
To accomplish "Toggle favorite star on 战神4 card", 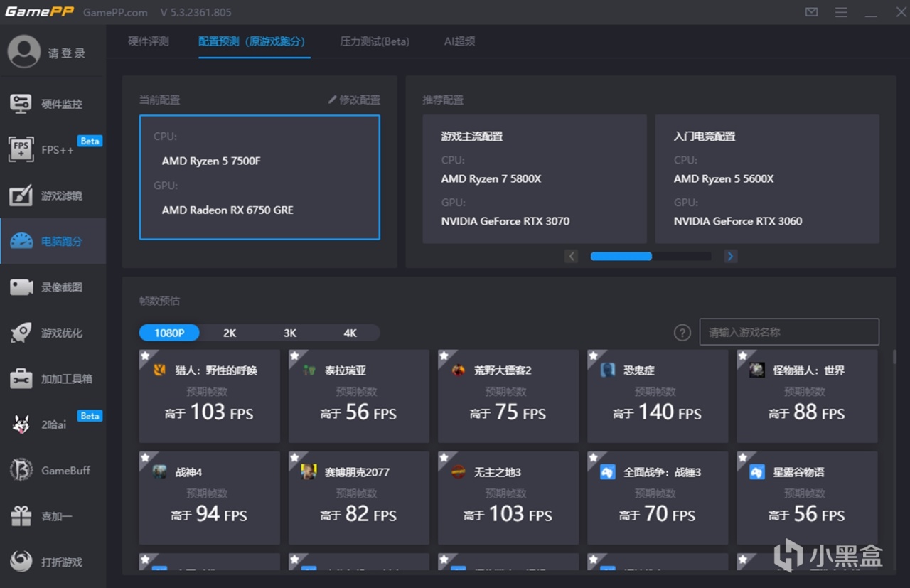I will (145, 457).
